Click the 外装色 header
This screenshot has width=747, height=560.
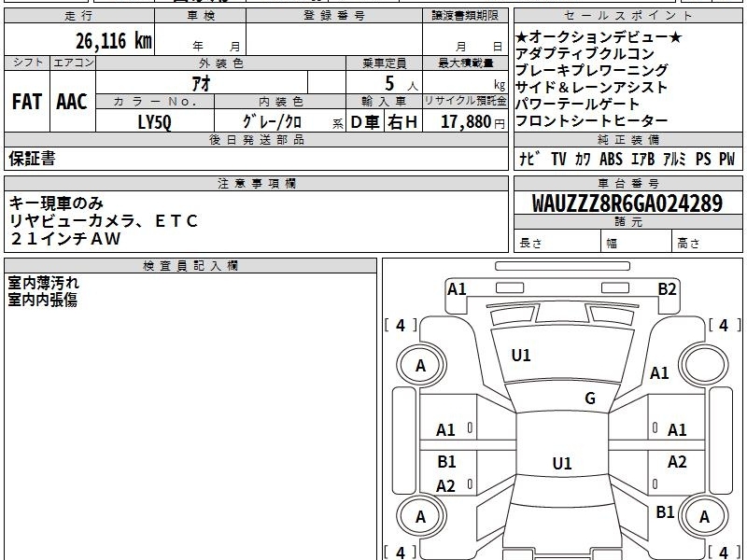coord(220,63)
